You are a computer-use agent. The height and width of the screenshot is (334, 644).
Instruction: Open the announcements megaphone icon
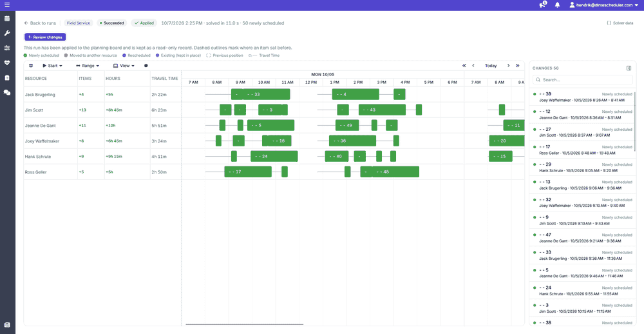coord(542,5)
